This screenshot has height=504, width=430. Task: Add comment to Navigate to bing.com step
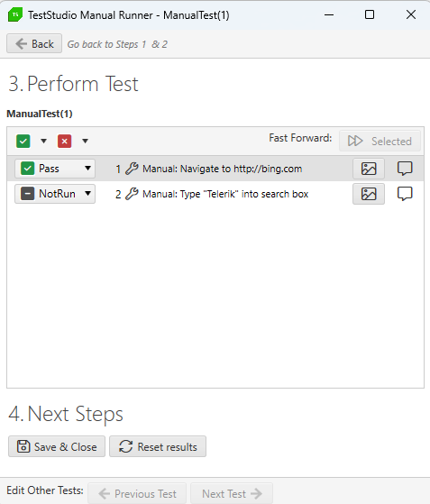[405, 169]
